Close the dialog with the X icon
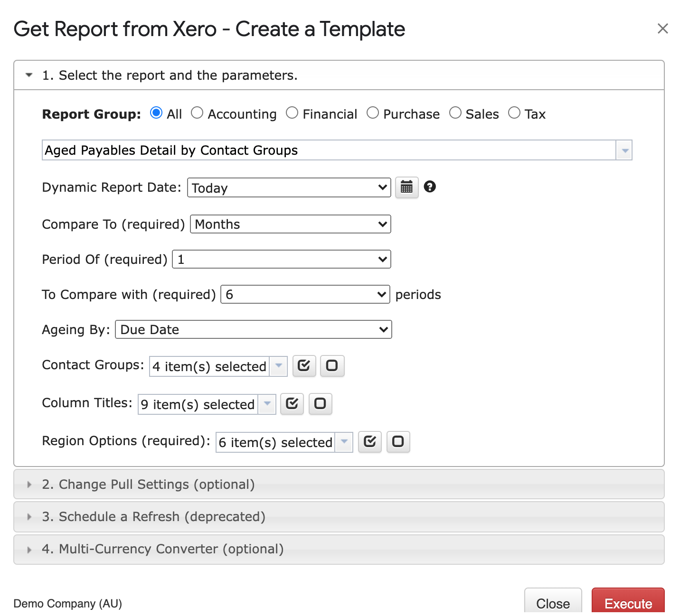Viewport: 680px width, 616px height. click(x=662, y=28)
